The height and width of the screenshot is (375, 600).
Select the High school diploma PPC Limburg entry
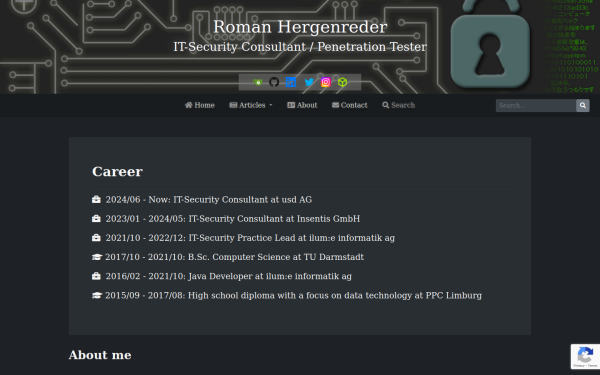[287, 295]
